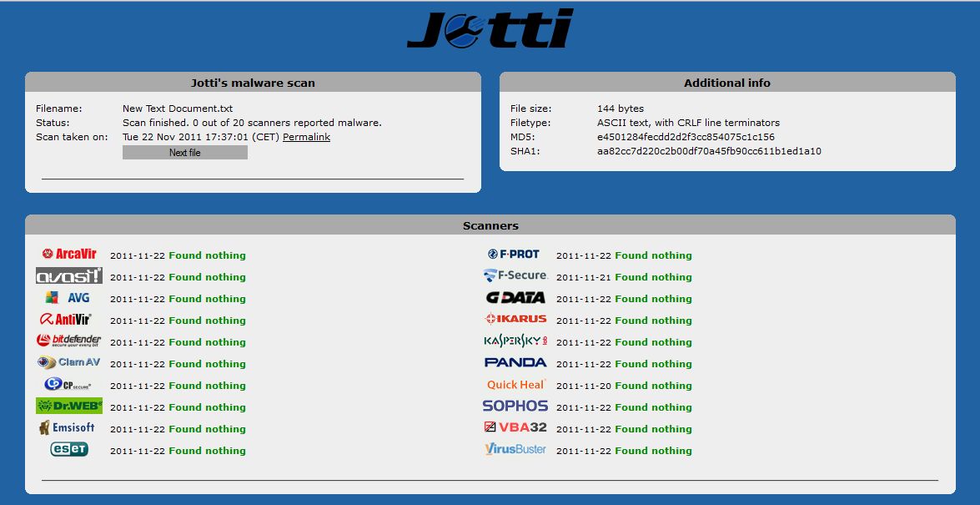Click the ArcaVir Found nothing result
This screenshot has height=505, width=980.
[207, 255]
